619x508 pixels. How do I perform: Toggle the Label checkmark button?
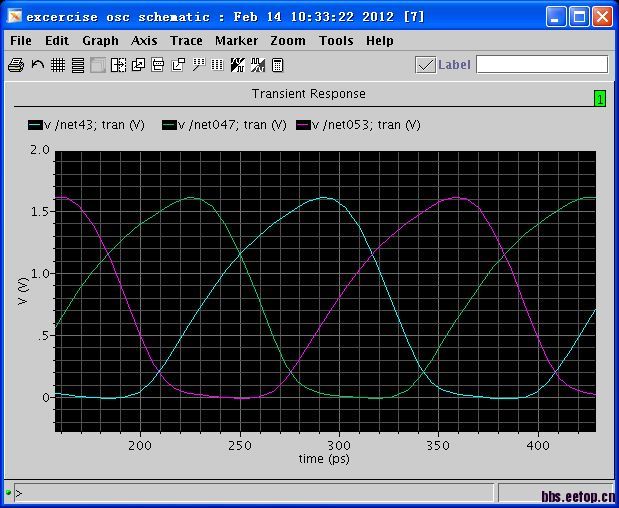(x=425, y=65)
